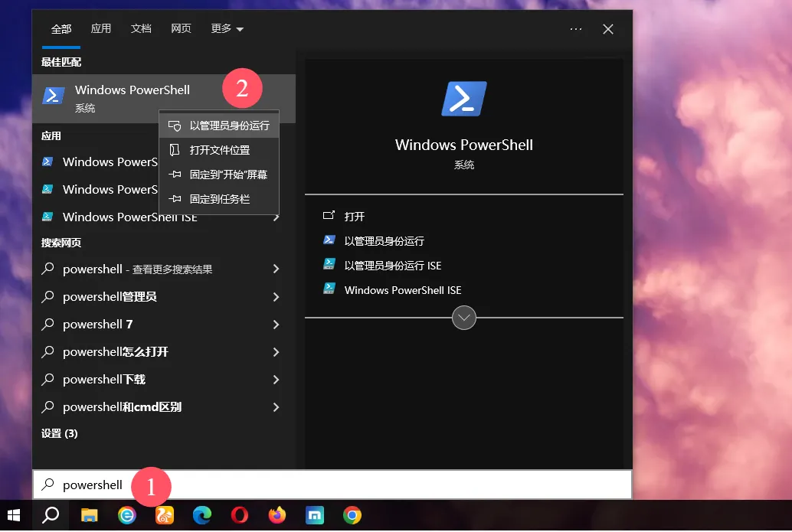Screen dimensions: 792x532
Task: Click 以管理员身份运行 ISE action
Action: tap(392, 266)
